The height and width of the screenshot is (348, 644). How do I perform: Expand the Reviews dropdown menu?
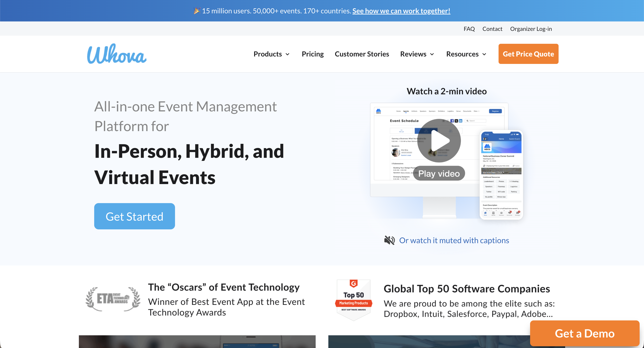coord(417,54)
